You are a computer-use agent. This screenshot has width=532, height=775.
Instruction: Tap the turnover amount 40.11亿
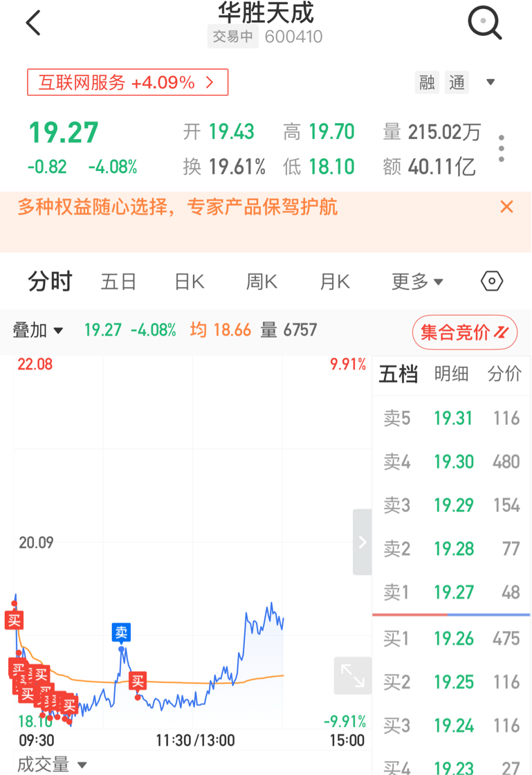(x=441, y=167)
